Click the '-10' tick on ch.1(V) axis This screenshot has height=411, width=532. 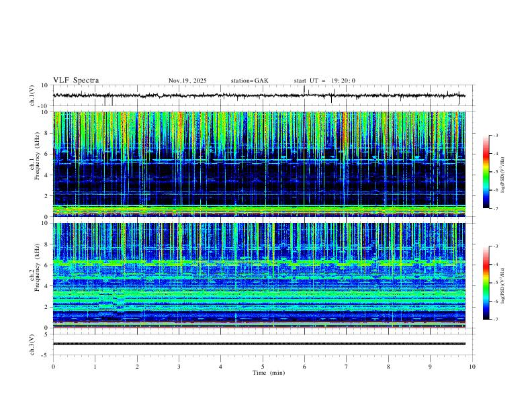[43, 106]
